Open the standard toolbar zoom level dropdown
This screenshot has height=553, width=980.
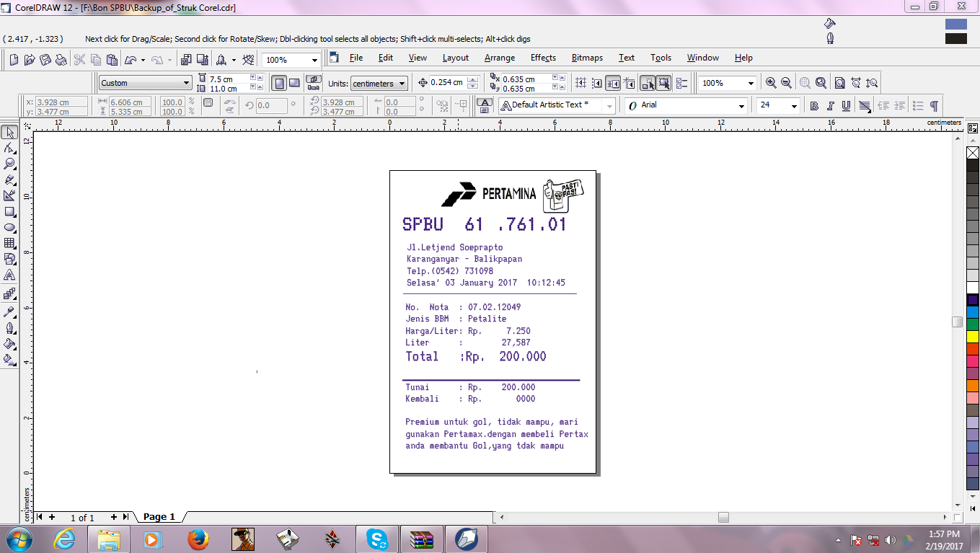[x=314, y=60]
